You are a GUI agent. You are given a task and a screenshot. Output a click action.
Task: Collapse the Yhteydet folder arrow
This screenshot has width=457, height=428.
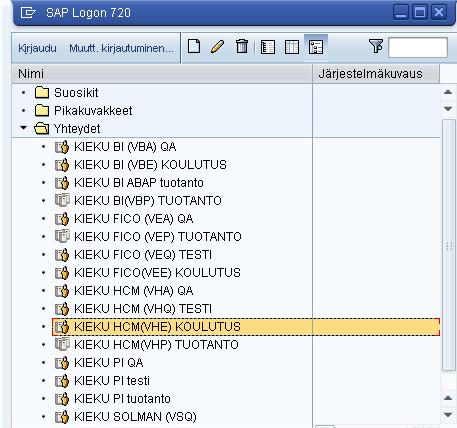click(23, 128)
